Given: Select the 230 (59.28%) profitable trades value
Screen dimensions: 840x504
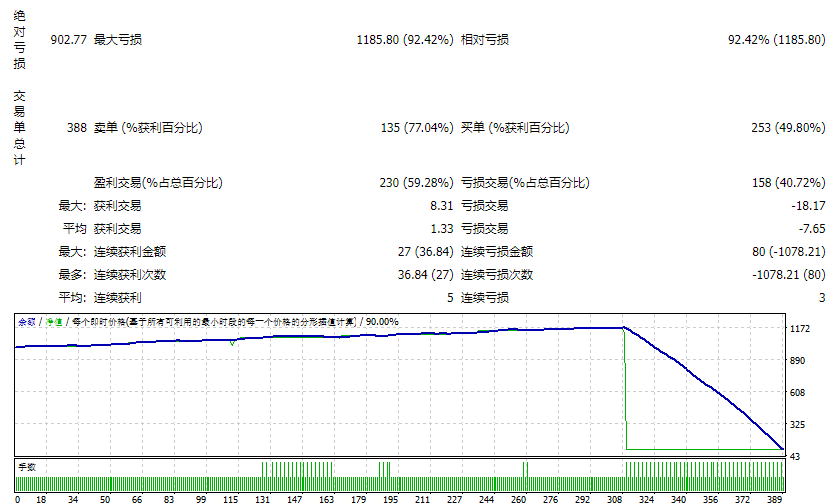Looking at the screenshot, I should tap(417, 183).
